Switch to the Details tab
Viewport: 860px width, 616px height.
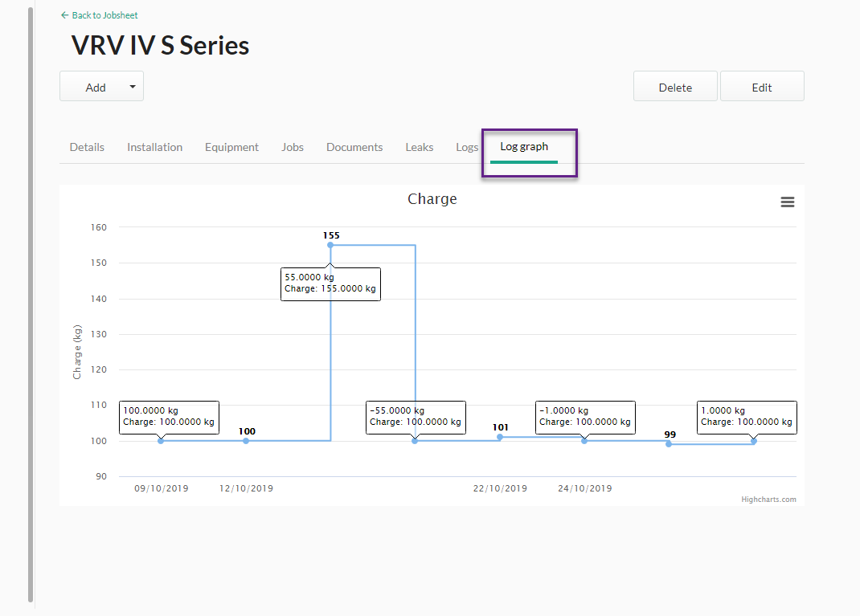pyautogui.click(x=87, y=147)
